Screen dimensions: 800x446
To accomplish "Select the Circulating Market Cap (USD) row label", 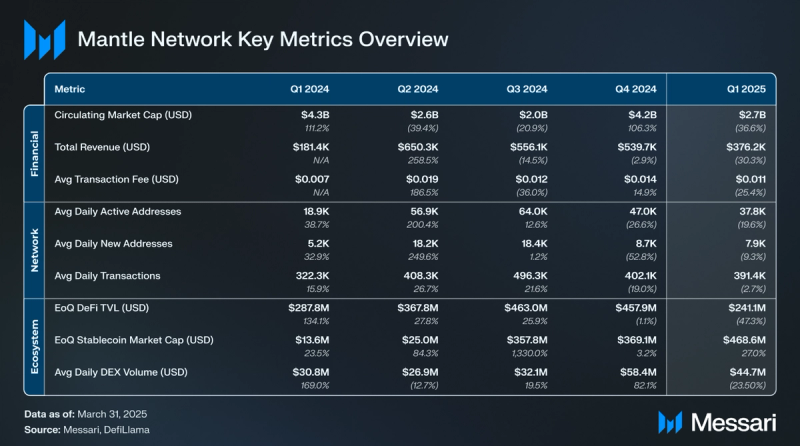I will 123,115.
